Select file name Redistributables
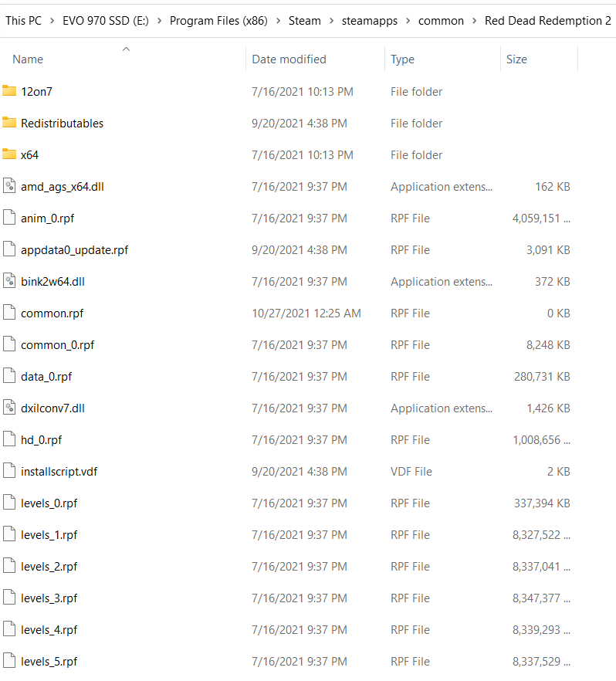This screenshot has height=681, width=616. 62,124
